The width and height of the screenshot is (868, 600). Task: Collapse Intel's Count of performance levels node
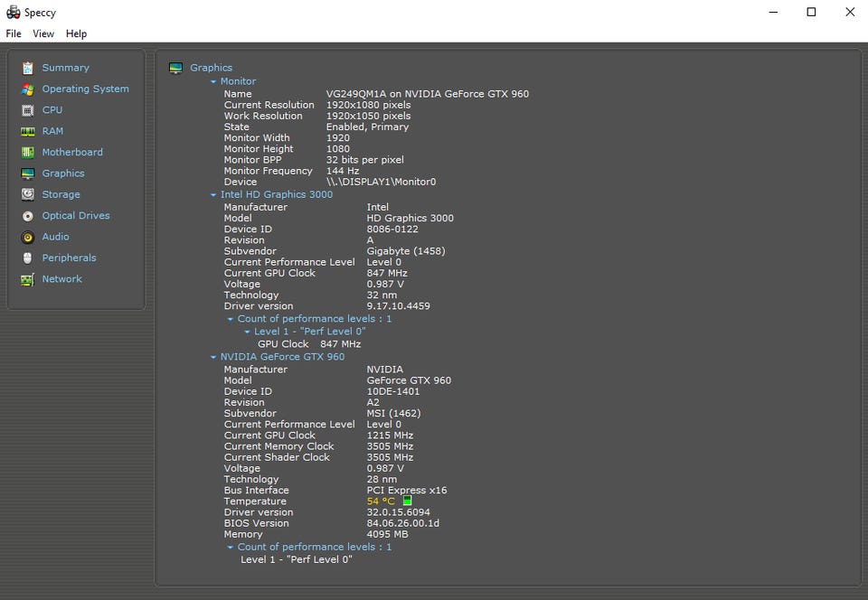click(231, 319)
